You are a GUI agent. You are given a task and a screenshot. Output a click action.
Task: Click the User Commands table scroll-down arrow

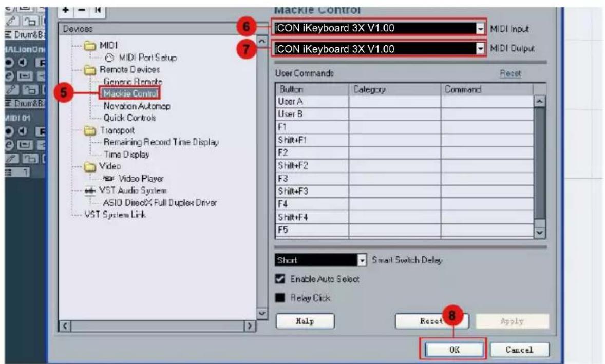(539, 233)
